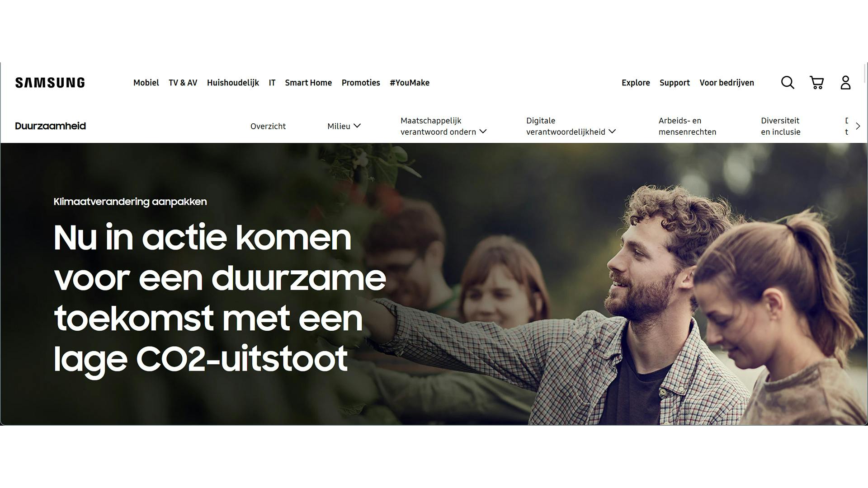Open the shopping cart icon
The height and width of the screenshot is (488, 868).
click(816, 83)
